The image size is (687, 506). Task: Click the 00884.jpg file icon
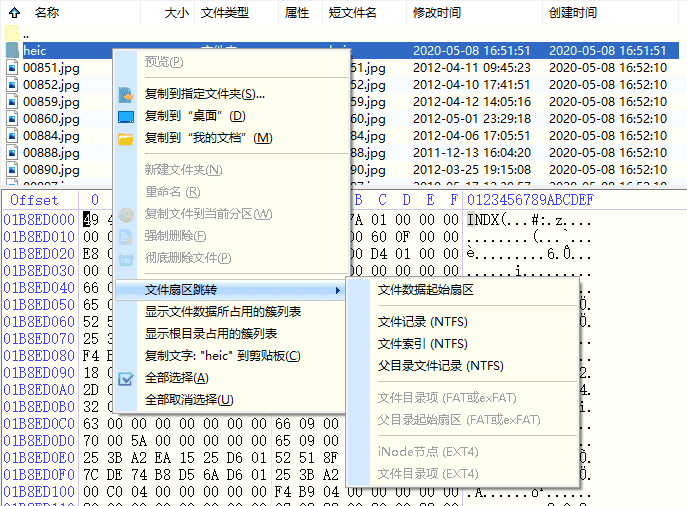(12, 136)
